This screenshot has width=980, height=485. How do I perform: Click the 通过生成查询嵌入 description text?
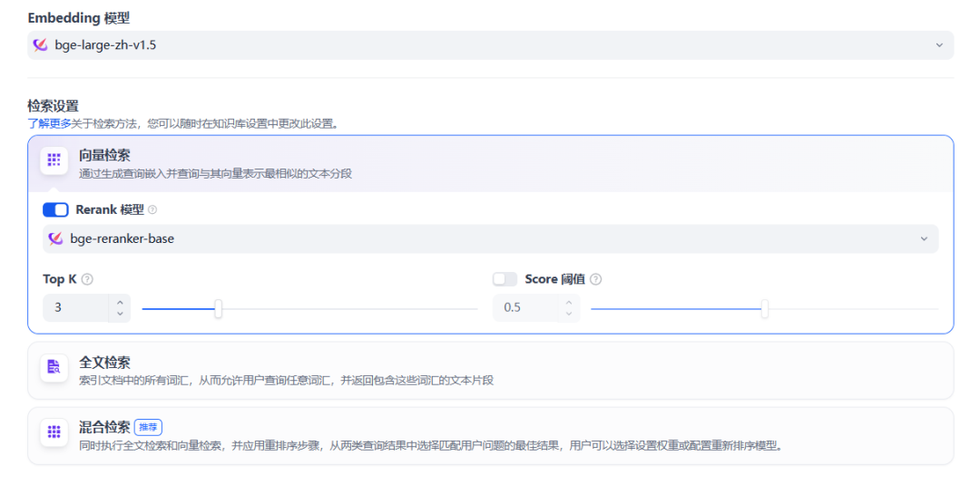(x=216, y=173)
